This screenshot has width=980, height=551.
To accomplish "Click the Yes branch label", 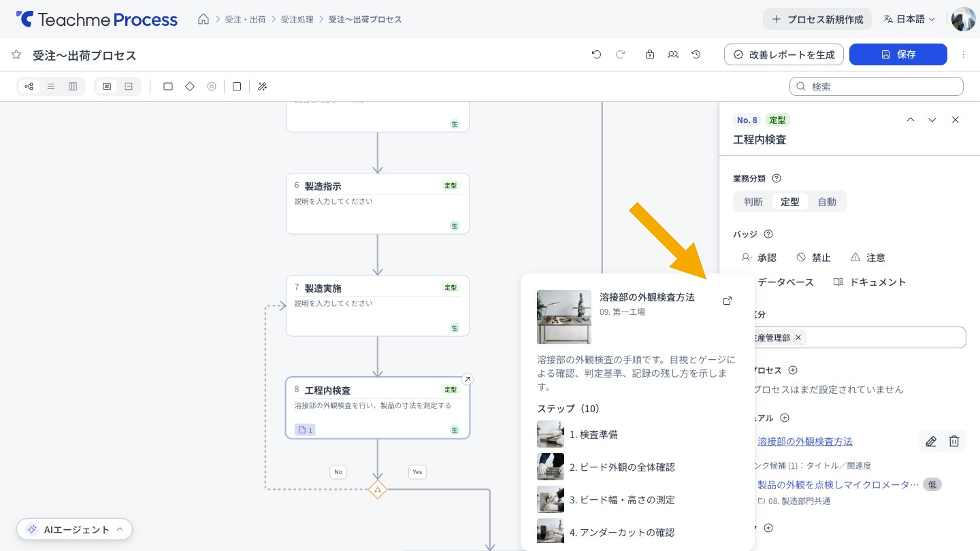I will pyautogui.click(x=417, y=471).
